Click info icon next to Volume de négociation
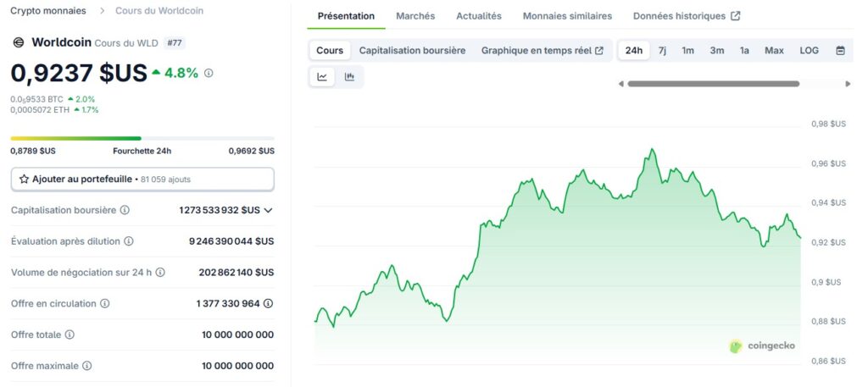Screen dimensions: 868x387 (x=160, y=273)
